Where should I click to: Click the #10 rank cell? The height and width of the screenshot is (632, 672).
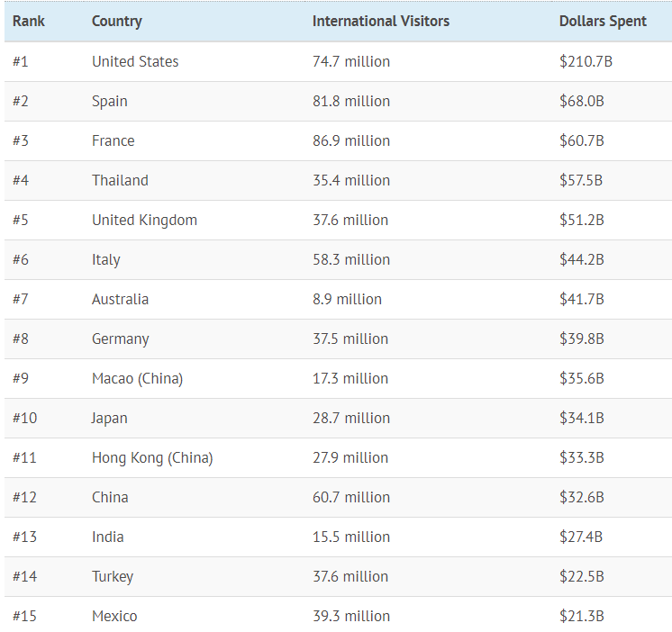coord(24,418)
